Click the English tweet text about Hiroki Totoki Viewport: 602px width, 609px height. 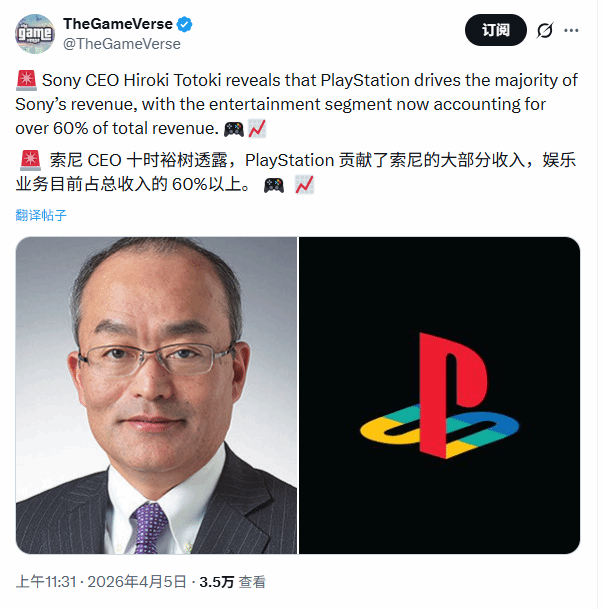pos(297,104)
